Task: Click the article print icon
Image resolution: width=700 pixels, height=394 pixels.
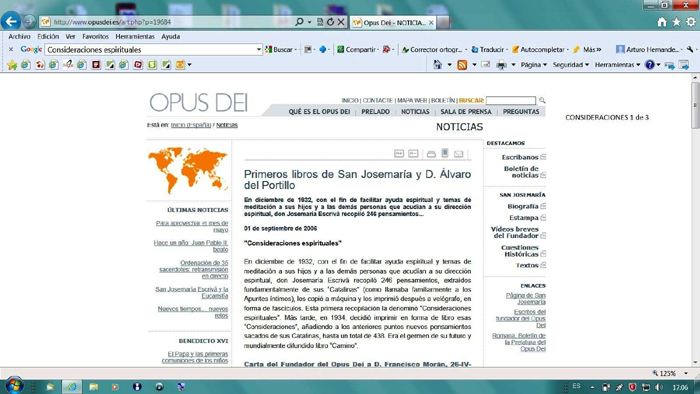Action: pyautogui.click(x=431, y=154)
